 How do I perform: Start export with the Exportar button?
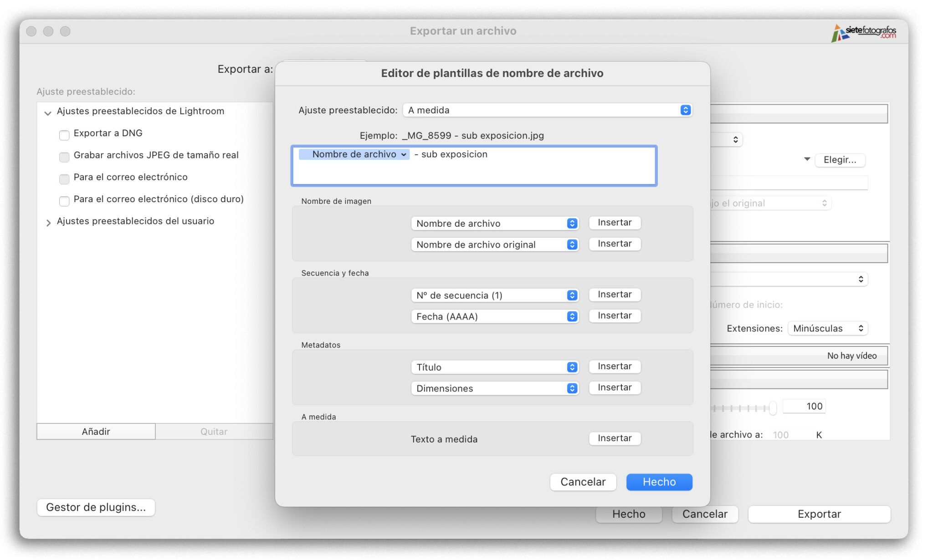point(819,514)
